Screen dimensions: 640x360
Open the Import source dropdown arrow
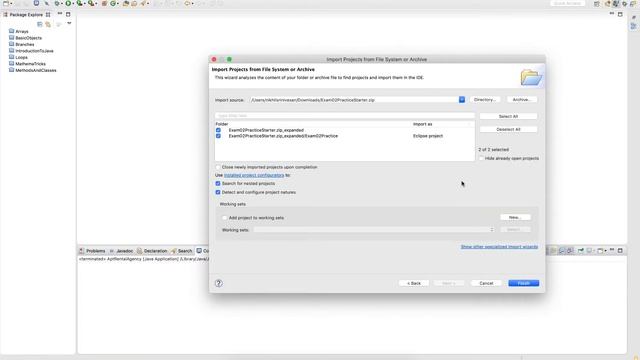coord(462,100)
